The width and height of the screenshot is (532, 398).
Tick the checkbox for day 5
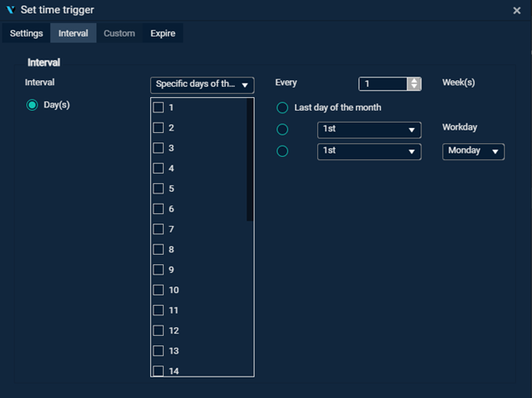click(158, 188)
